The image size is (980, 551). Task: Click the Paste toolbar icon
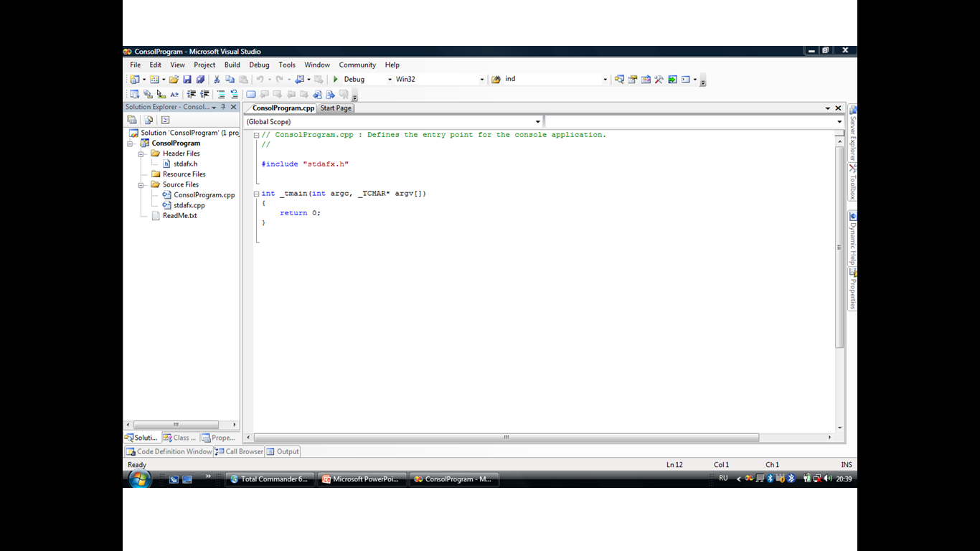click(x=243, y=80)
